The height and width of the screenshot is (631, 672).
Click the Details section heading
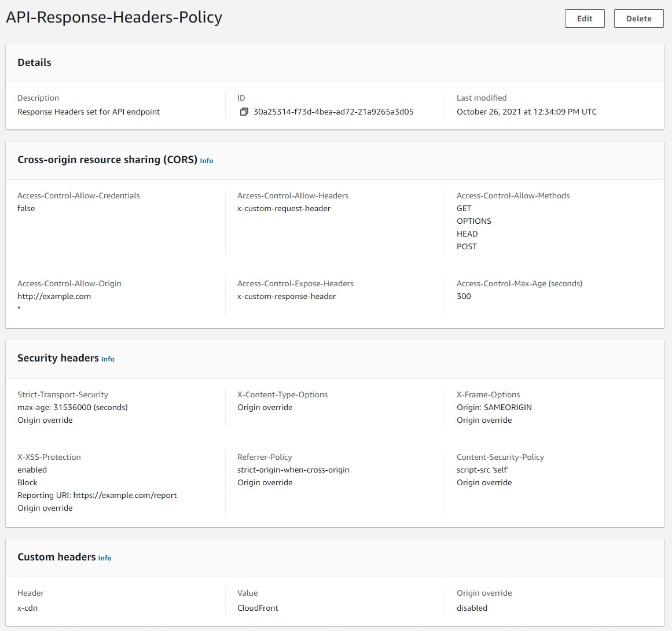click(x=34, y=62)
